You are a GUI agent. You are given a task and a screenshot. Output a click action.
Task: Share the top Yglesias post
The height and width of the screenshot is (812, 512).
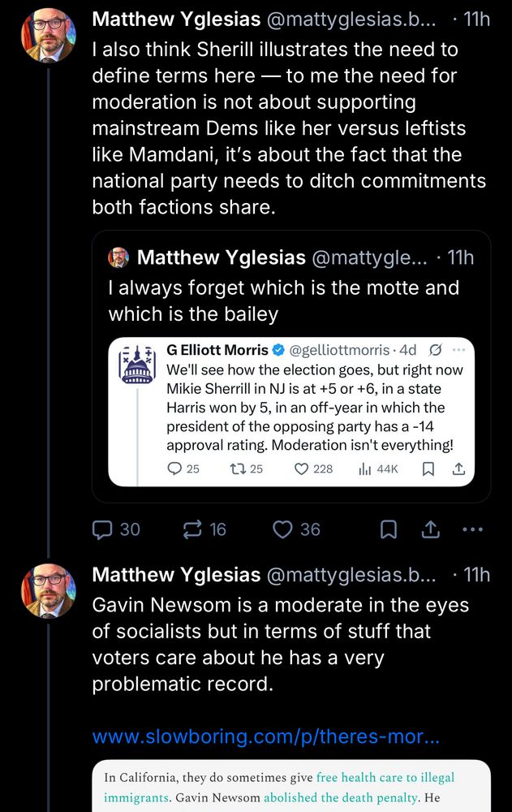(430, 529)
